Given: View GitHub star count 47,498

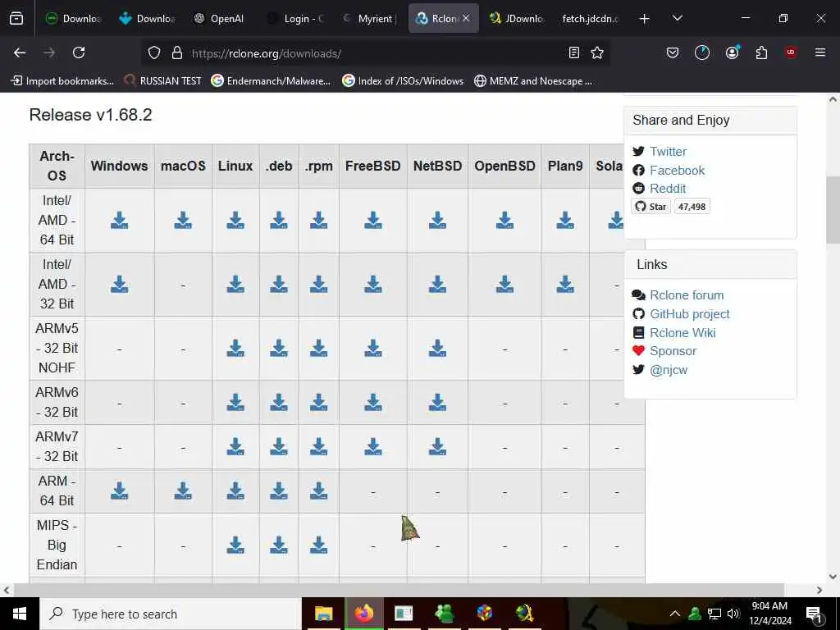Looking at the screenshot, I should (x=692, y=207).
